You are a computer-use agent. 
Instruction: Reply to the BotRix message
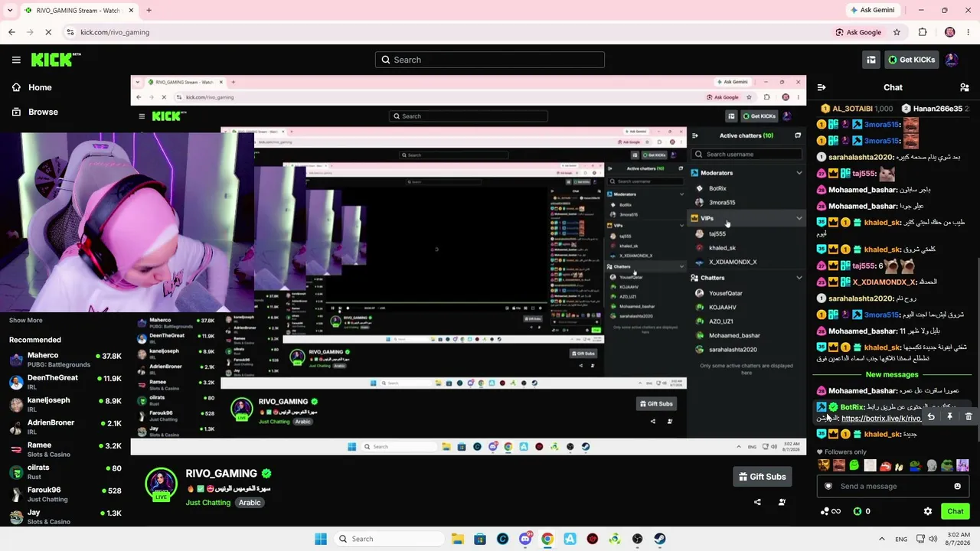click(931, 416)
